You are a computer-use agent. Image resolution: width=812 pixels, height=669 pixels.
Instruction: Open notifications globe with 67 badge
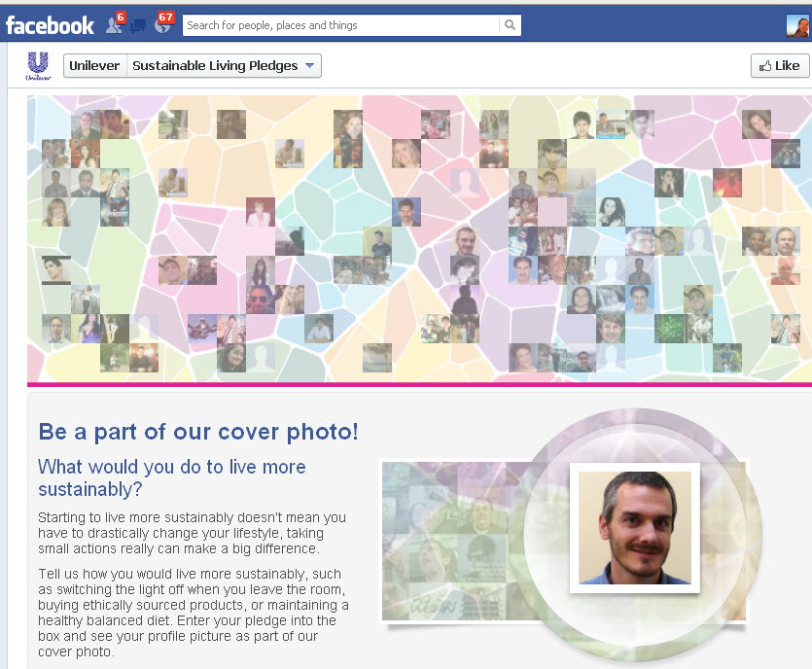point(163,23)
